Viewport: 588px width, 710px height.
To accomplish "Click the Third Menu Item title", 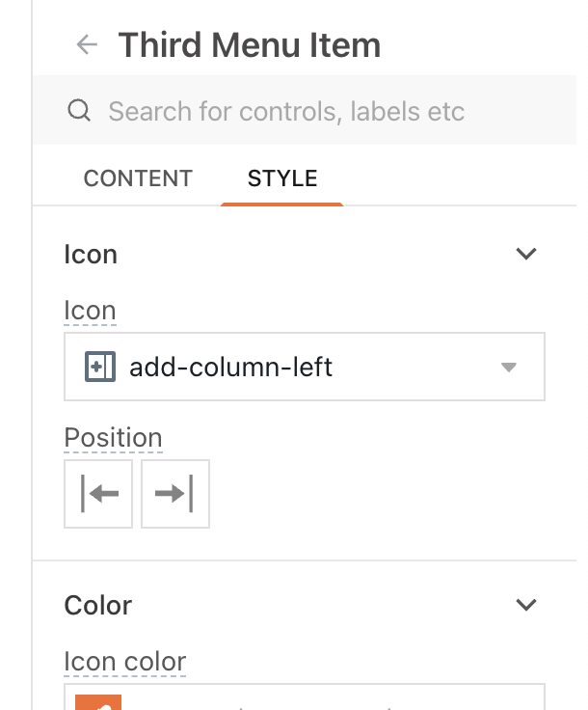I will [x=249, y=44].
